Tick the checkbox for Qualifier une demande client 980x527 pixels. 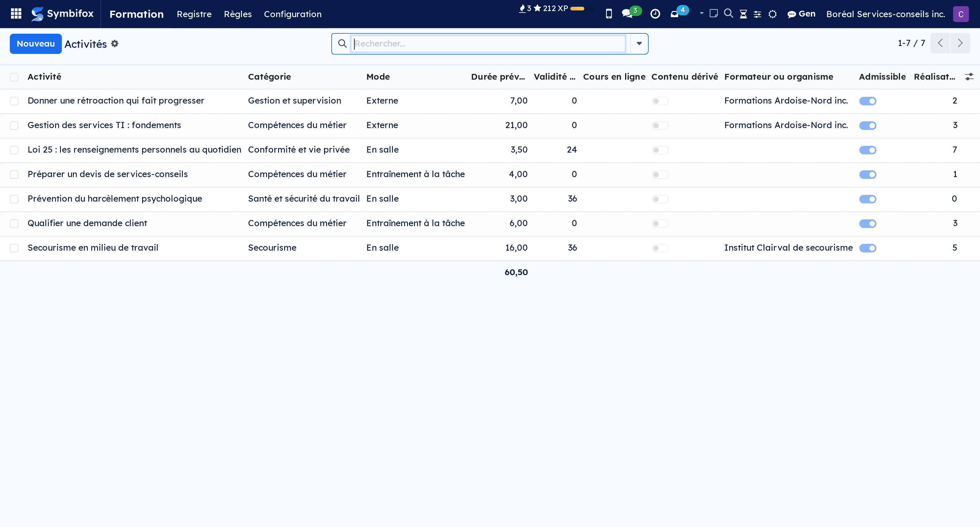click(x=14, y=223)
